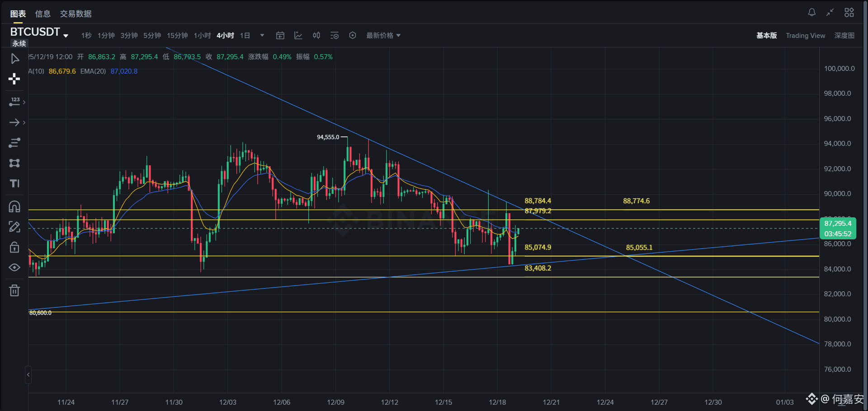
Task: Select the 3分钟 interval
Action: tap(129, 35)
